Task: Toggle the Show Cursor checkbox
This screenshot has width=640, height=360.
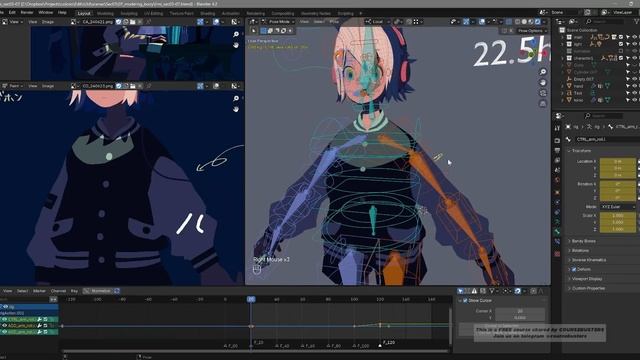Action: click(465, 300)
